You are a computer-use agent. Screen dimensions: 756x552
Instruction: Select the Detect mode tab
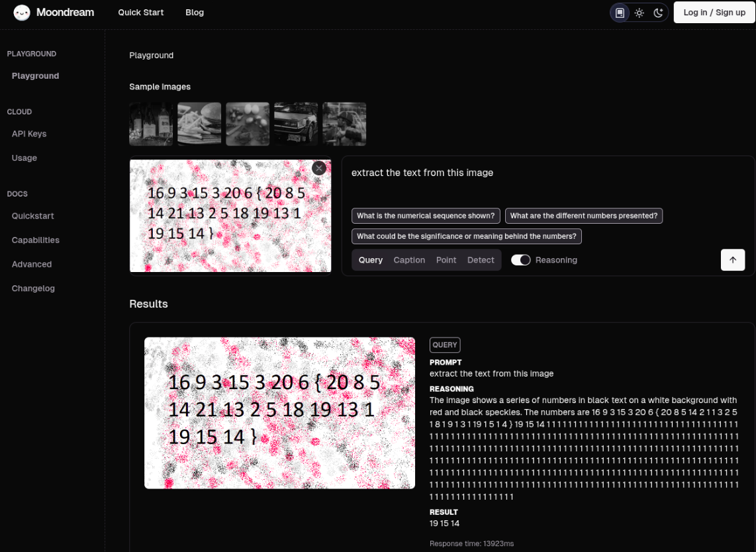click(x=481, y=260)
